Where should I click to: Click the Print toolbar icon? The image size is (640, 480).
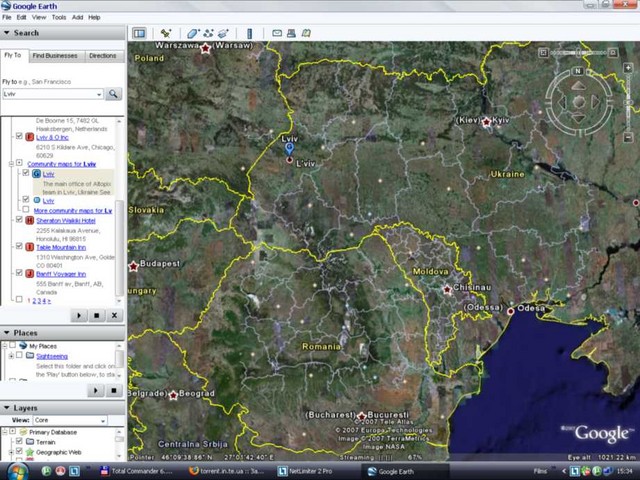[291, 33]
